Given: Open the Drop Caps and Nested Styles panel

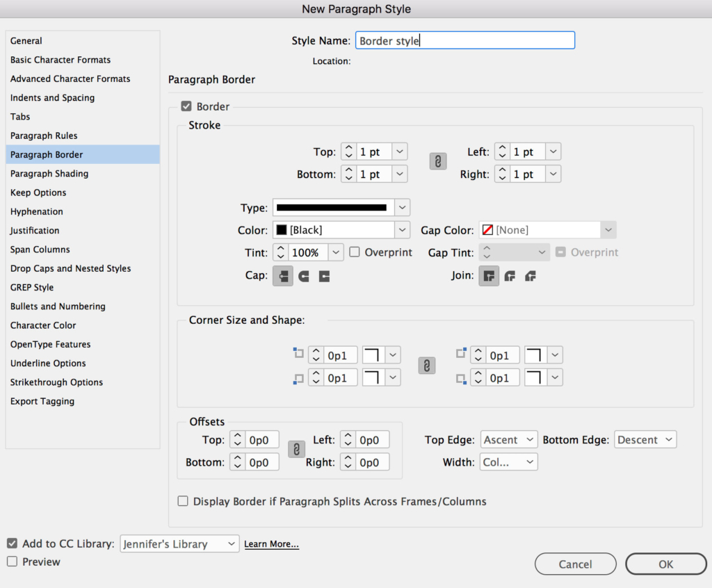Looking at the screenshot, I should 70,268.
